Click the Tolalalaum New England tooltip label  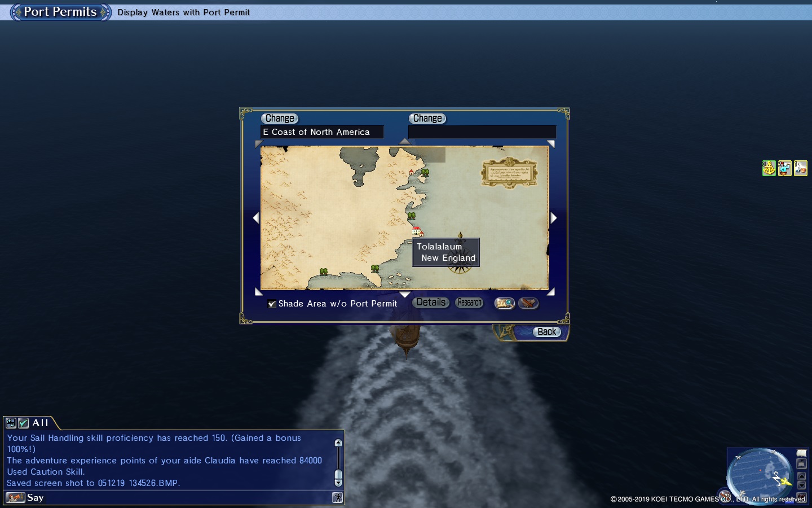(447, 252)
